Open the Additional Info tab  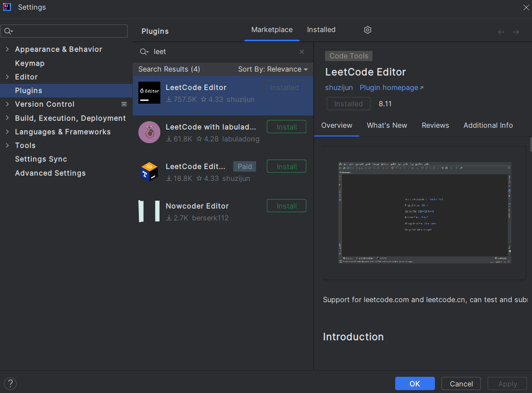point(488,126)
